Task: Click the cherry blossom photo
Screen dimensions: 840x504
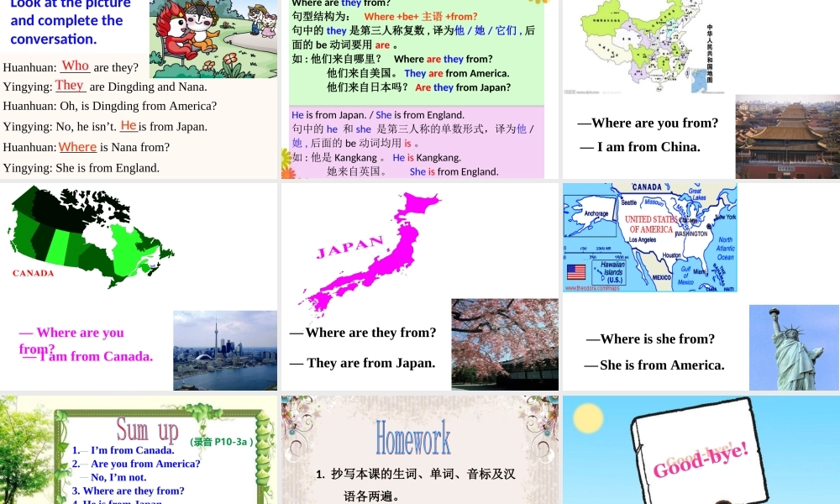Action: pyautogui.click(x=504, y=344)
